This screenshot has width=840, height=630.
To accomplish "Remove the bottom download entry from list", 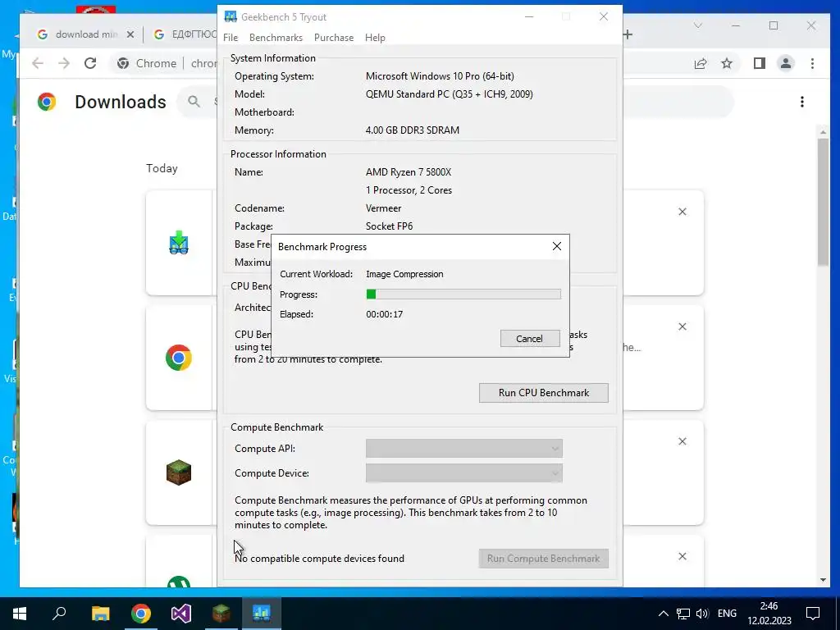I will point(682,556).
